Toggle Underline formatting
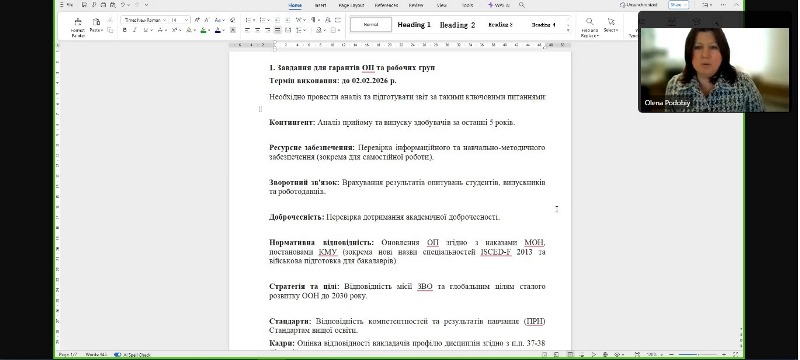This screenshot has height=360, width=800. 145,30
